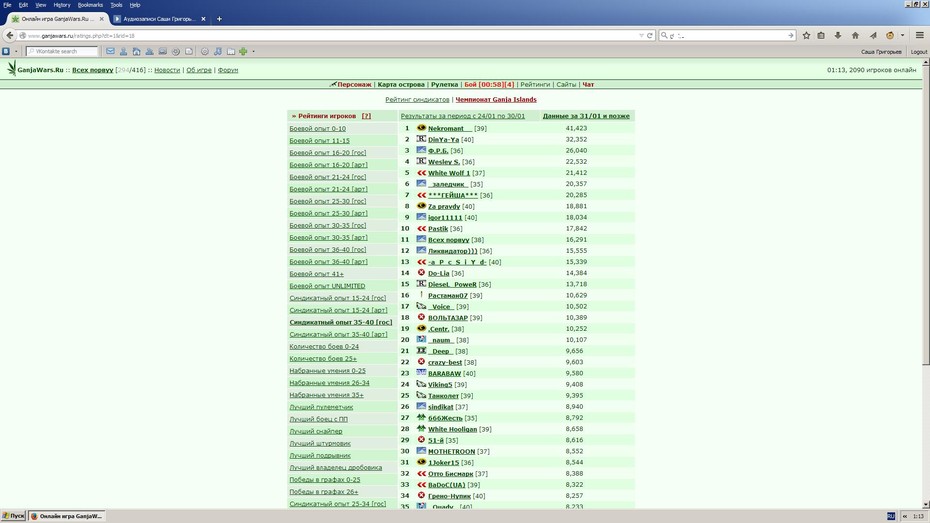Open the Персонаж link in game menu

pos(354,85)
